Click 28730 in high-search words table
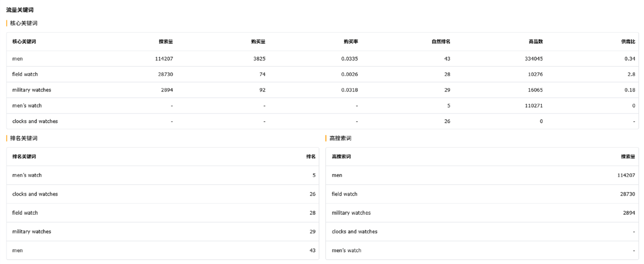 click(627, 194)
